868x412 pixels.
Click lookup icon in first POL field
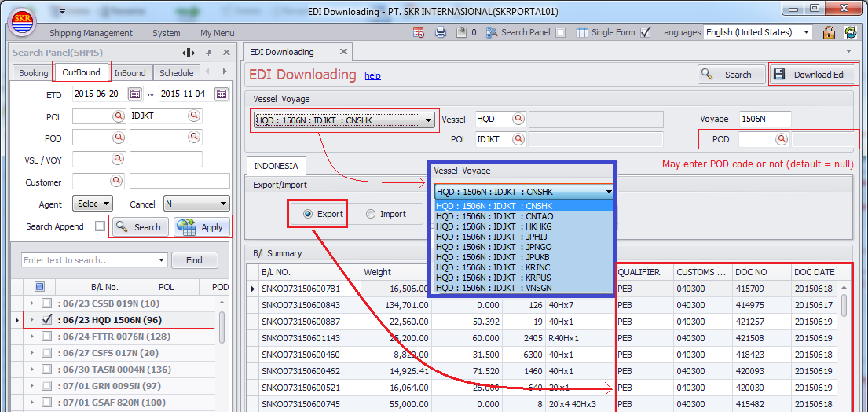118,116
